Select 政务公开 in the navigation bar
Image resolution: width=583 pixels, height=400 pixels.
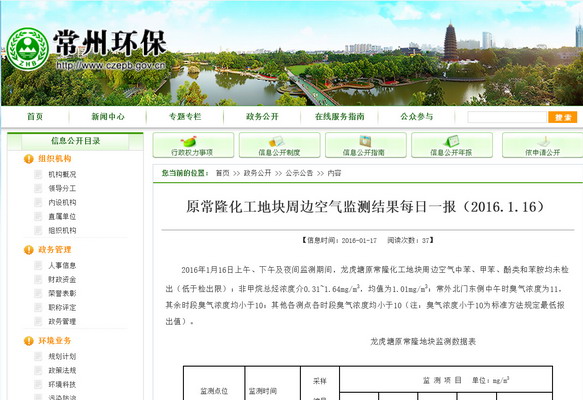click(x=262, y=117)
